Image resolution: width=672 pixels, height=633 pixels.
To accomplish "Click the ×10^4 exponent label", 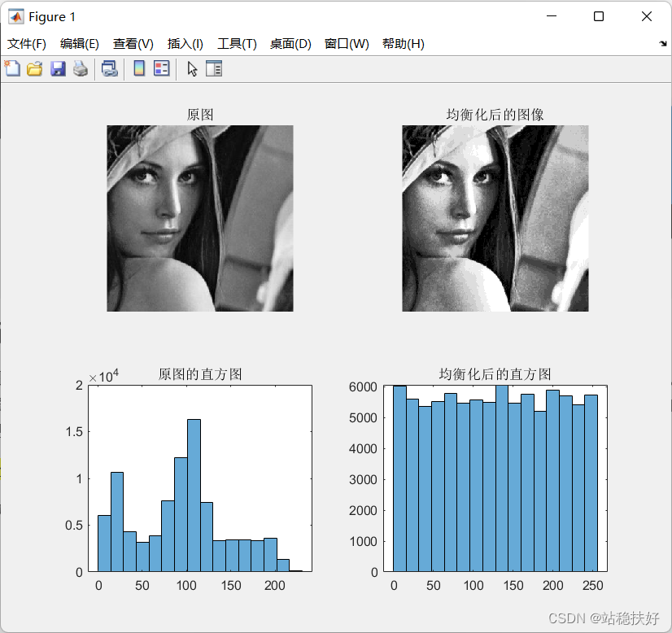I will pyautogui.click(x=103, y=376).
